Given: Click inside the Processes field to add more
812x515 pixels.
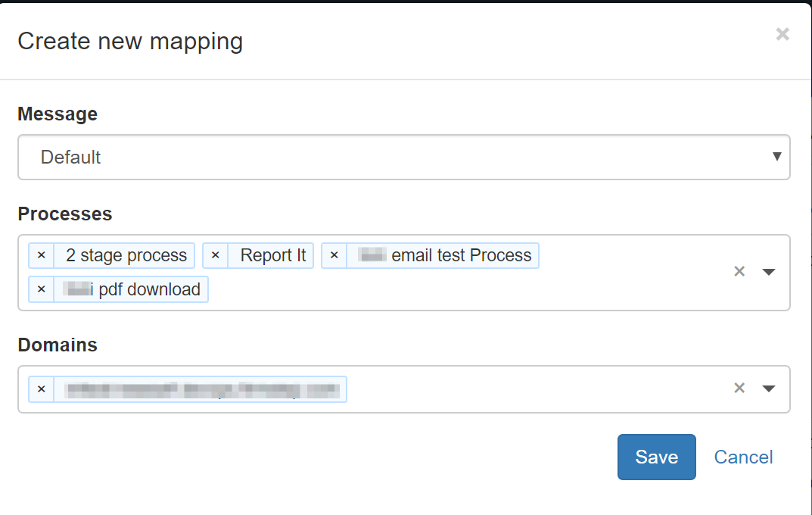Looking at the screenshot, I should [x=454, y=289].
